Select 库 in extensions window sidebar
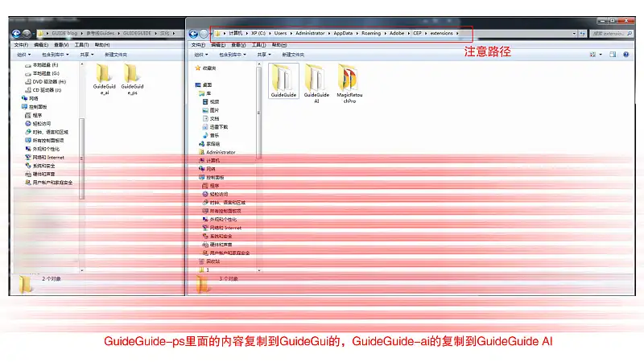Screen dimensions: 644x362 click(204, 93)
